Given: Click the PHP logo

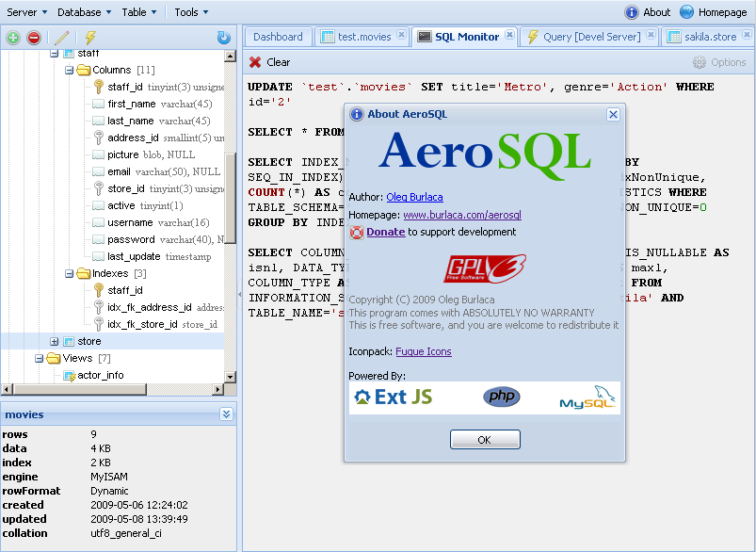Looking at the screenshot, I should pyautogui.click(x=502, y=397).
